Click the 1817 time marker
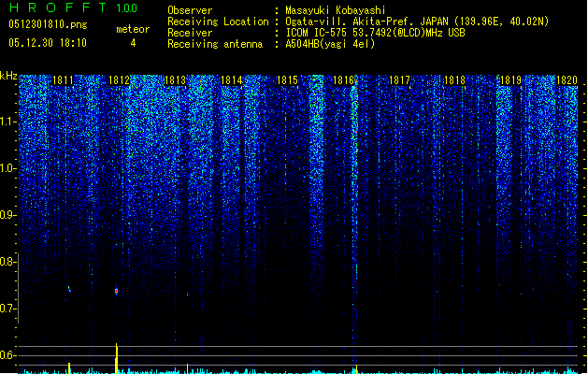Image resolution: width=588 pixels, height=374 pixels. [399, 80]
